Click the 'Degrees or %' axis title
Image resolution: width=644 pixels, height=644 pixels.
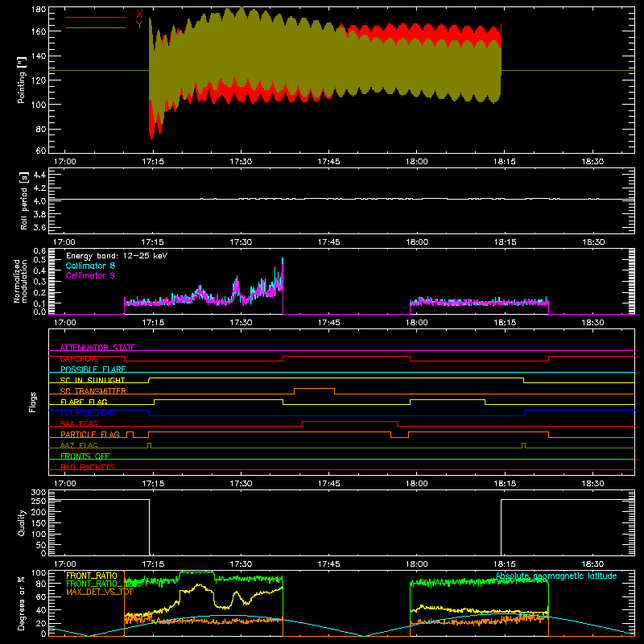pyautogui.click(x=22, y=603)
